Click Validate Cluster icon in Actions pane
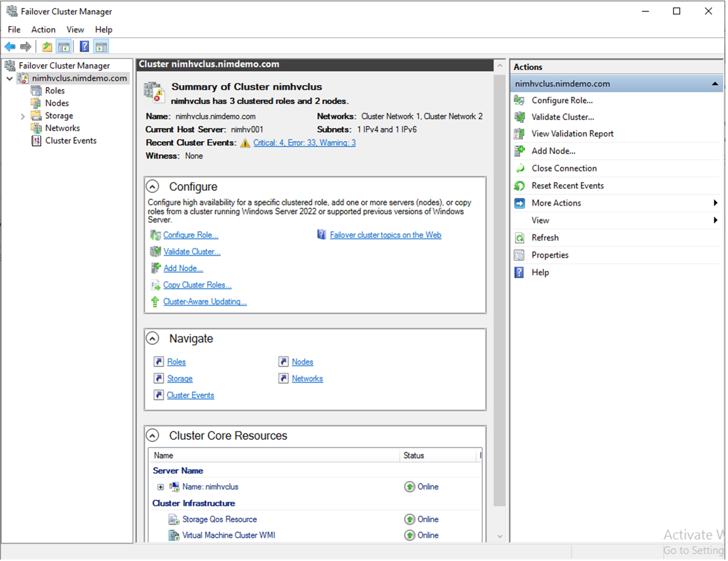The image size is (728, 561). [x=520, y=117]
